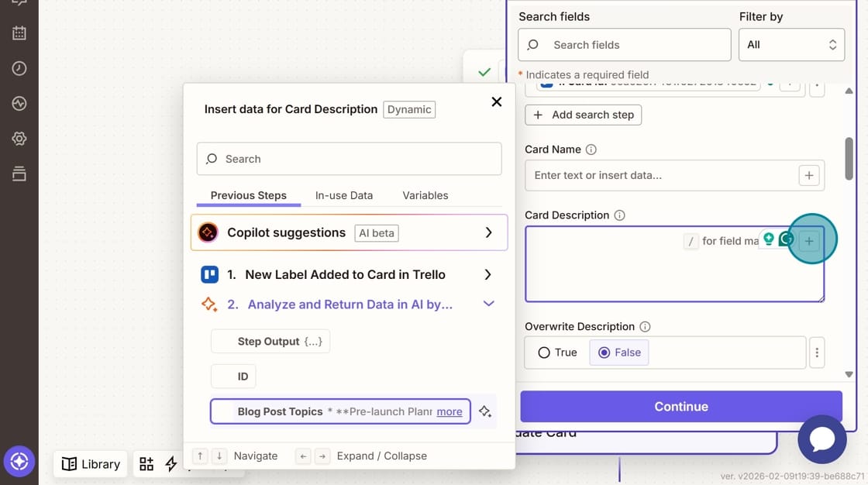Click the Search fields input box
The width and height of the screenshot is (868, 485).
(x=624, y=44)
